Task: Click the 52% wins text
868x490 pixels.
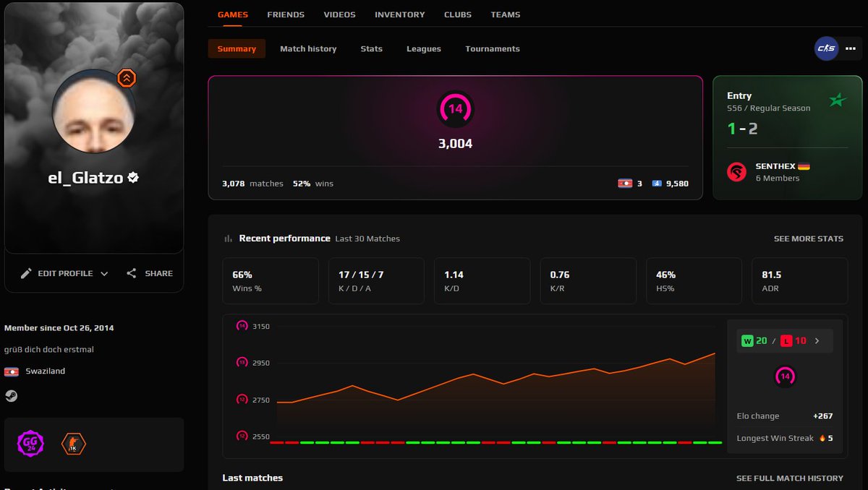Action: [313, 184]
